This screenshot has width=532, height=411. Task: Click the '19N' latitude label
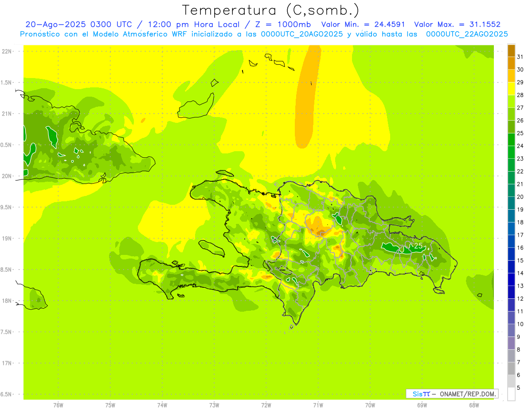click(7, 239)
